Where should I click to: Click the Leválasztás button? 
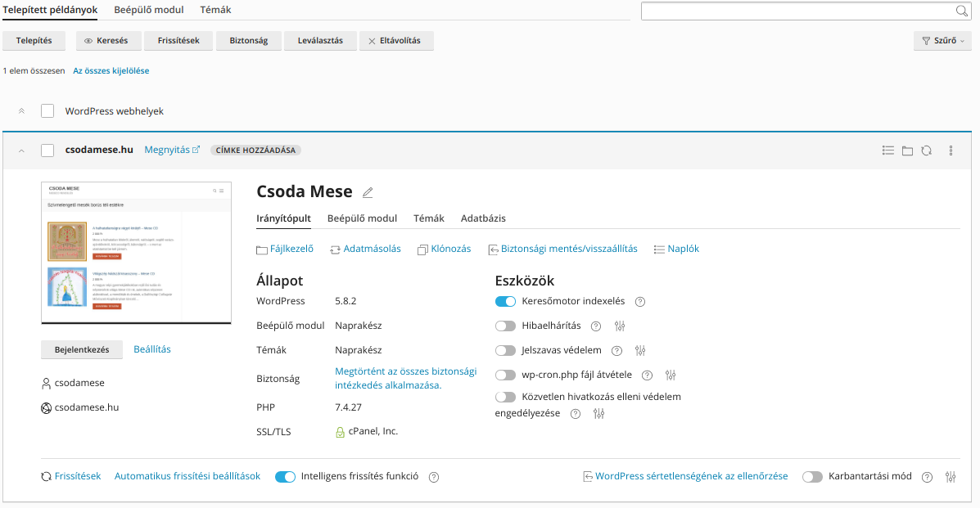[321, 41]
